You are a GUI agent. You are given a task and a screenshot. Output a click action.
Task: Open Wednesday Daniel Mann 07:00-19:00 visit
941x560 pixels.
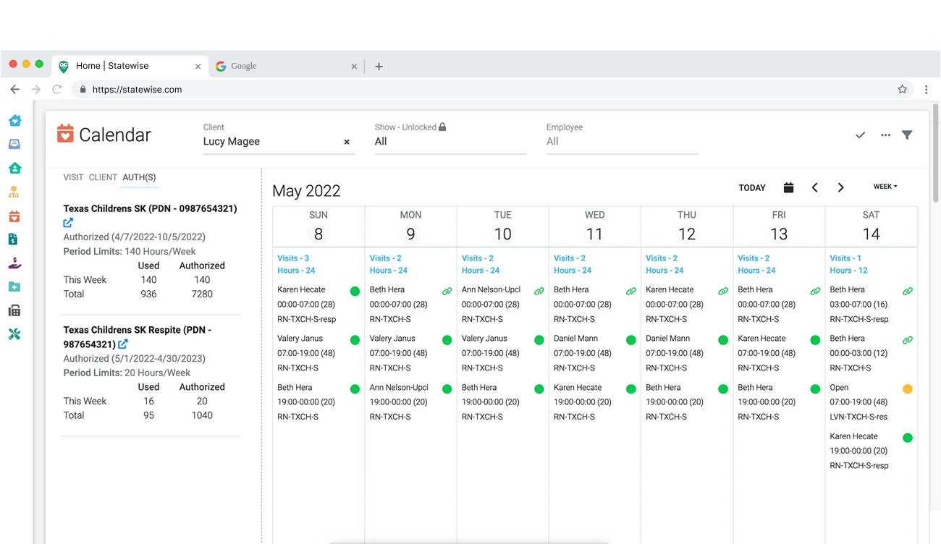click(595, 353)
